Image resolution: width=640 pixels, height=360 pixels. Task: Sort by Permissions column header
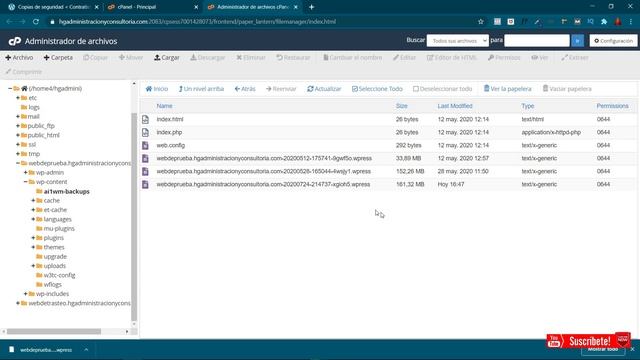tap(612, 106)
